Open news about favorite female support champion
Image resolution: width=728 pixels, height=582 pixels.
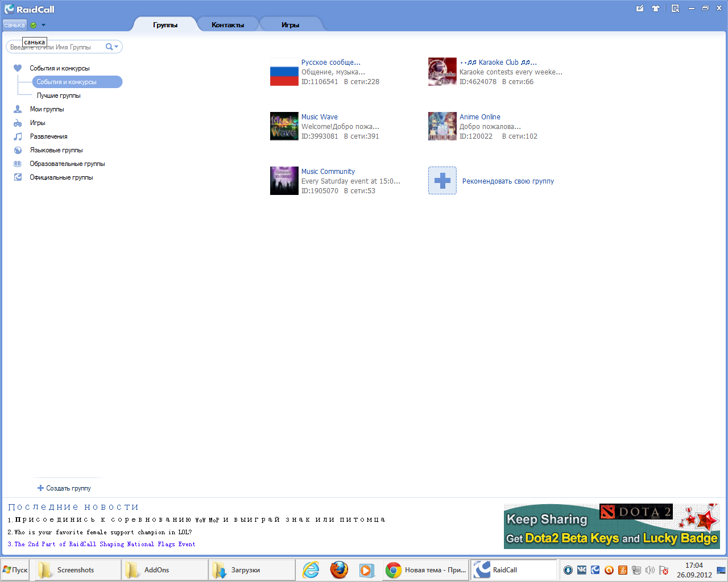click(100, 533)
